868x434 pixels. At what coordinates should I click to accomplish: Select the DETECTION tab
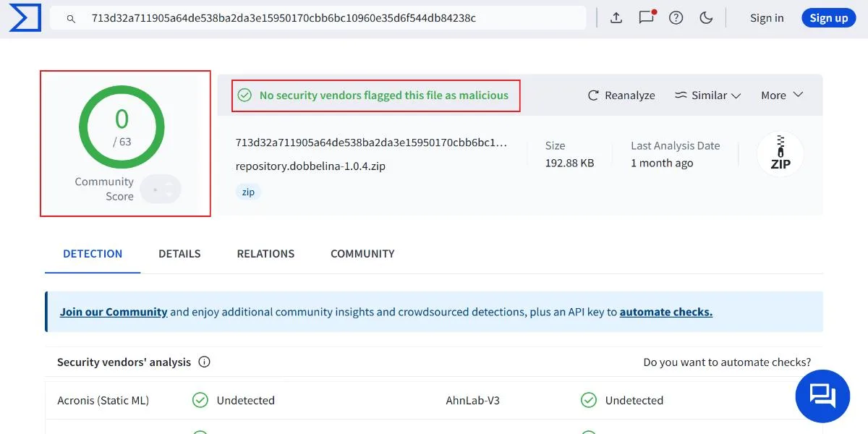[x=93, y=254]
